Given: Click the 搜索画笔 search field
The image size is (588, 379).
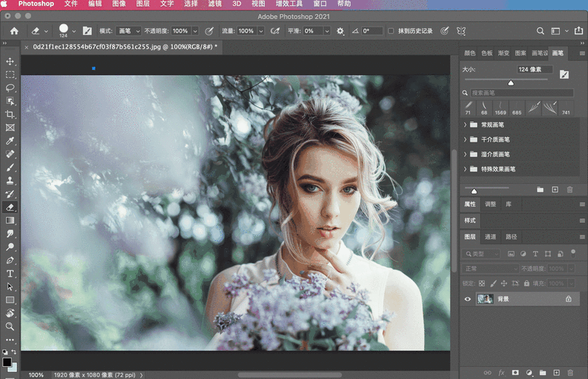Looking at the screenshot, I should click(520, 92).
